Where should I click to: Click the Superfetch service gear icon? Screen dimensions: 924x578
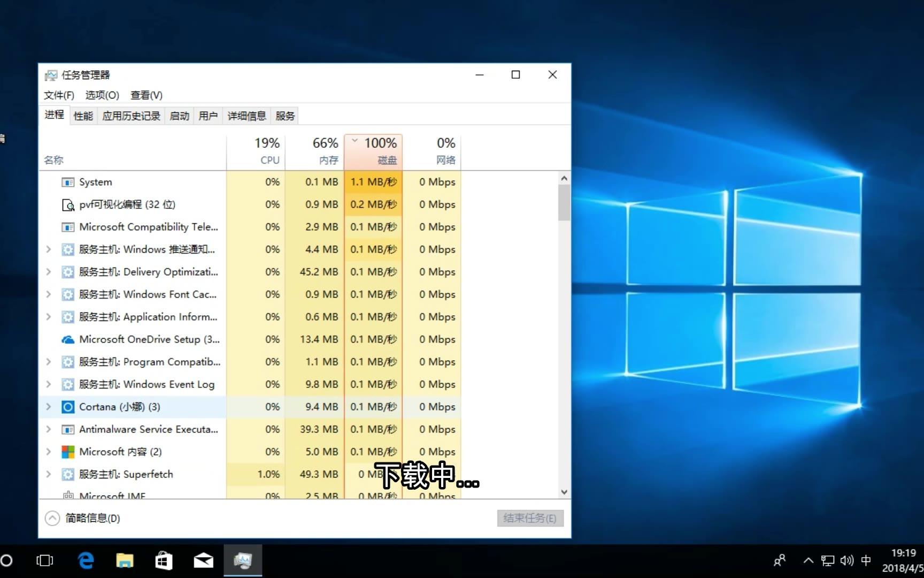click(x=68, y=475)
